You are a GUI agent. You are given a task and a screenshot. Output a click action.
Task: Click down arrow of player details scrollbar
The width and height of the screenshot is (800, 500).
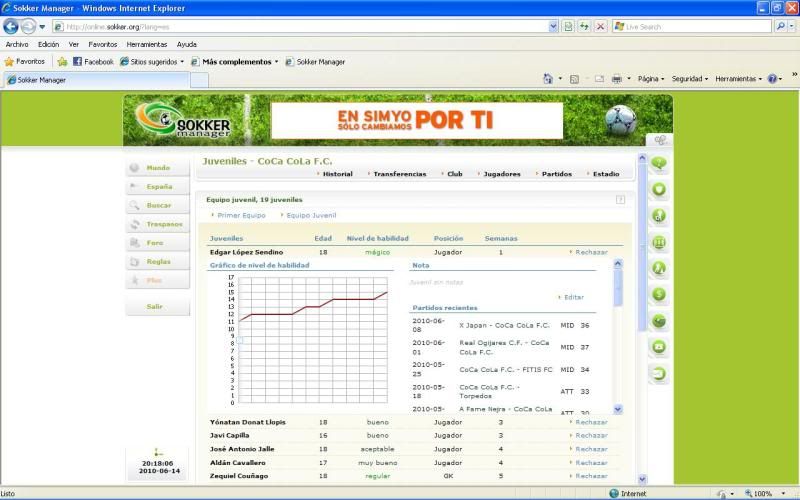click(617, 409)
